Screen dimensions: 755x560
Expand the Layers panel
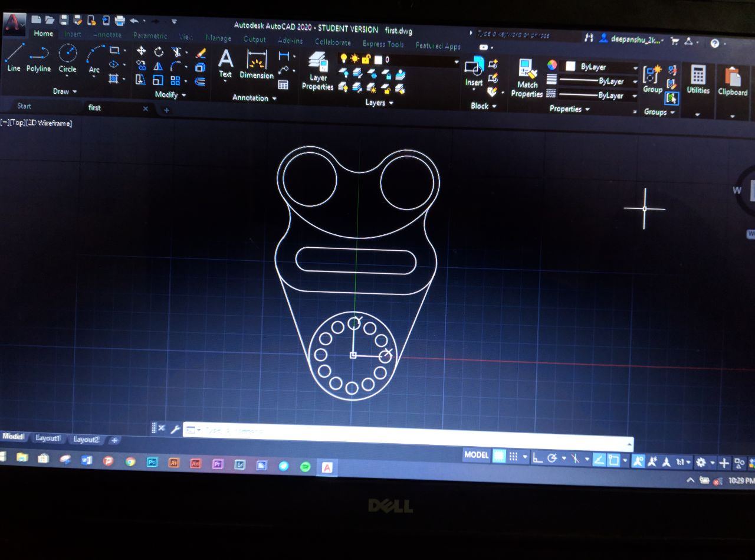point(379,103)
